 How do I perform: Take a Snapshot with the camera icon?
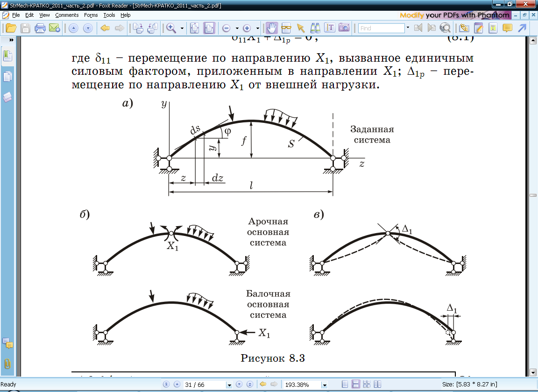point(344,28)
